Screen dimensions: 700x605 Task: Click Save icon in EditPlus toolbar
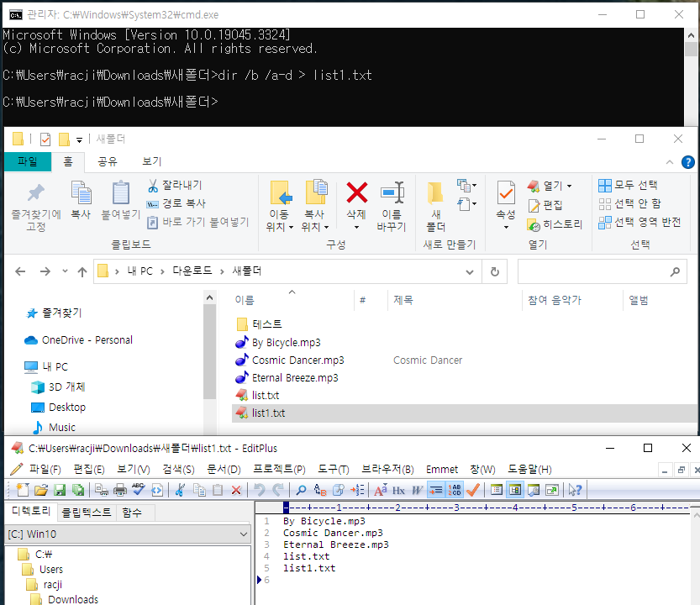[60, 490]
